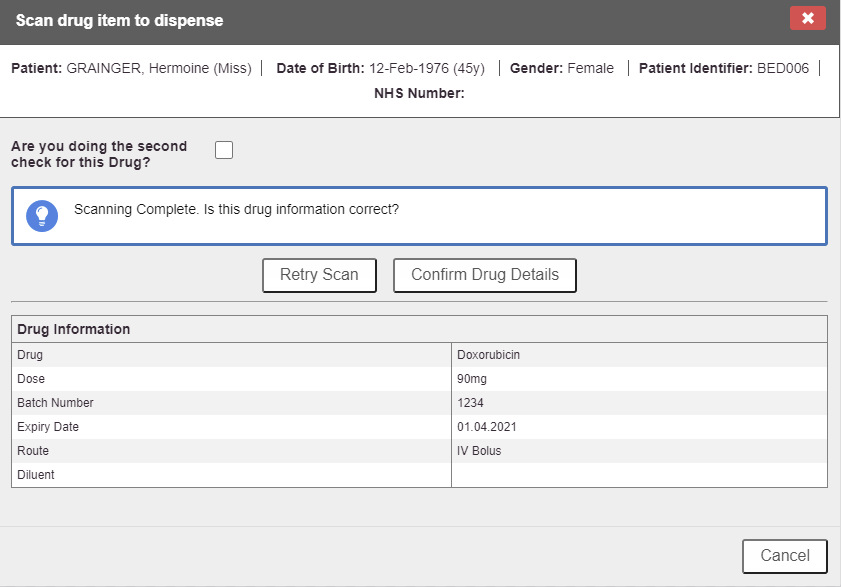The image size is (841, 587).
Task: Click the Retry Scan button
Action: [319, 275]
